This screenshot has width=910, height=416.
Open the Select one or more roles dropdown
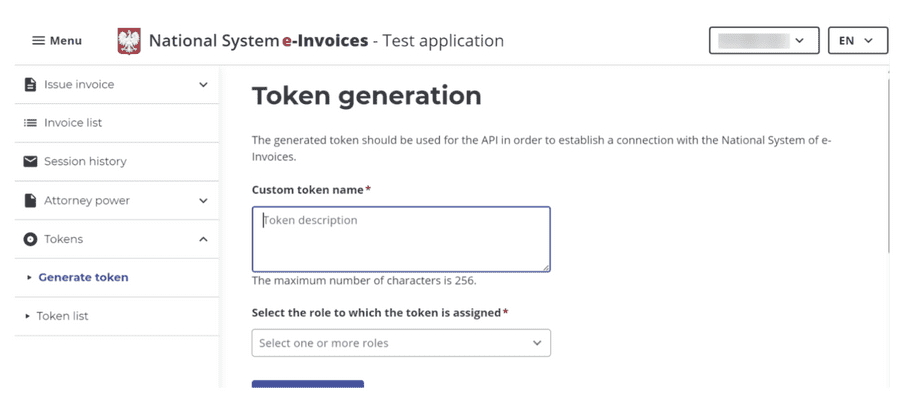coord(401,343)
